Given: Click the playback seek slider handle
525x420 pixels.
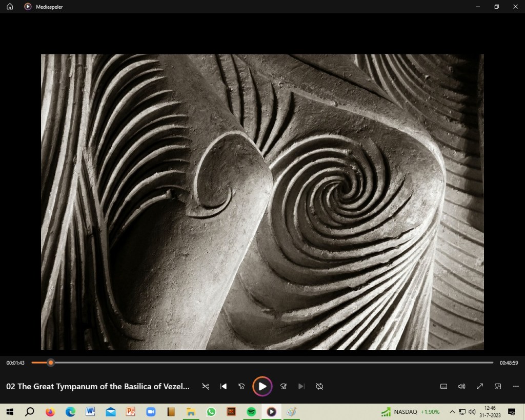Looking at the screenshot, I should point(51,363).
